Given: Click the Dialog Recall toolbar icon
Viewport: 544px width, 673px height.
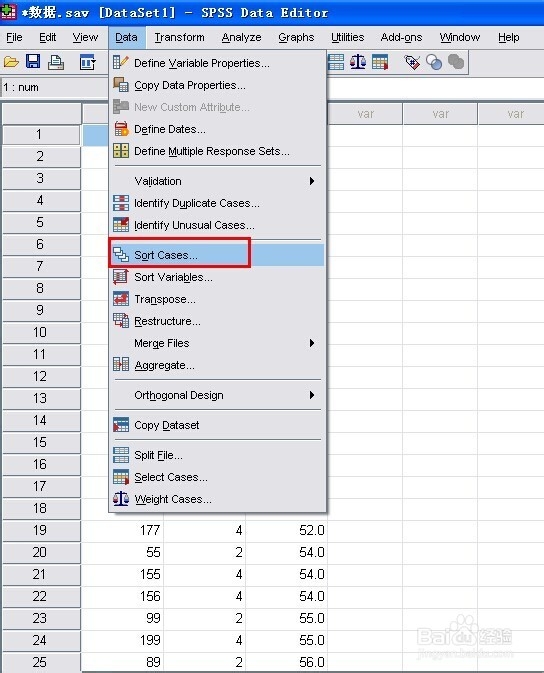Looking at the screenshot, I should pyautogui.click(x=88, y=63).
